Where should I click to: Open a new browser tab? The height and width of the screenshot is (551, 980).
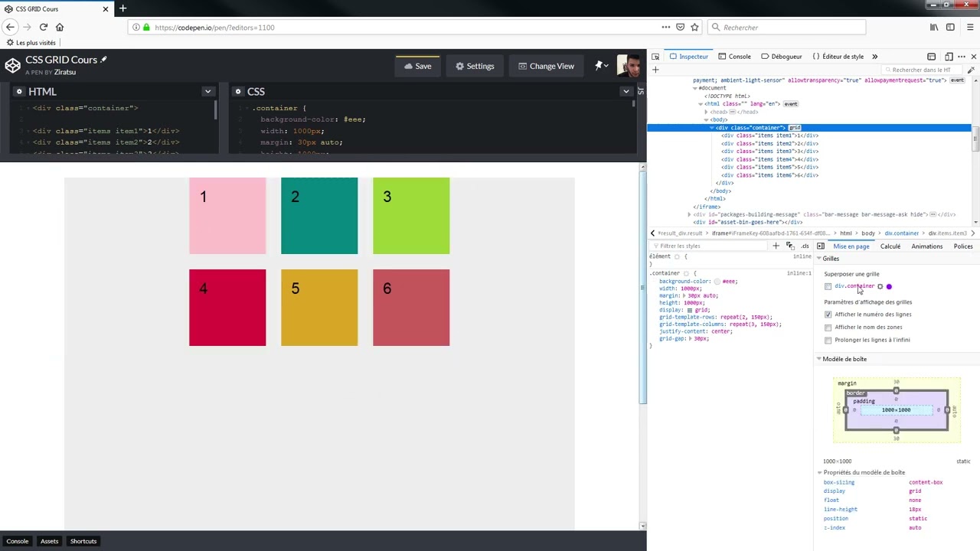pos(122,8)
